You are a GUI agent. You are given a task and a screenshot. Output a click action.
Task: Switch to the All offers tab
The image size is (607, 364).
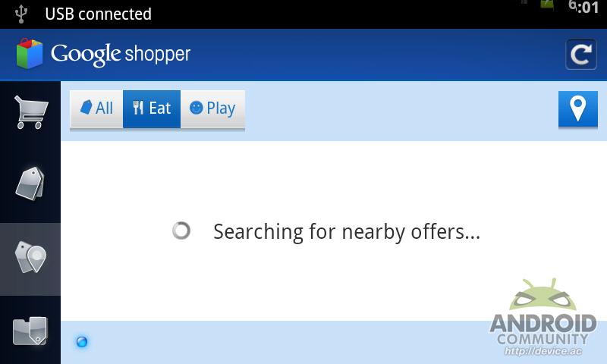pos(96,108)
